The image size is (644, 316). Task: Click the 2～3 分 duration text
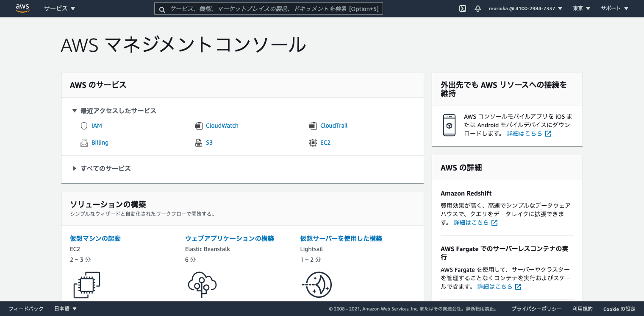point(80,260)
